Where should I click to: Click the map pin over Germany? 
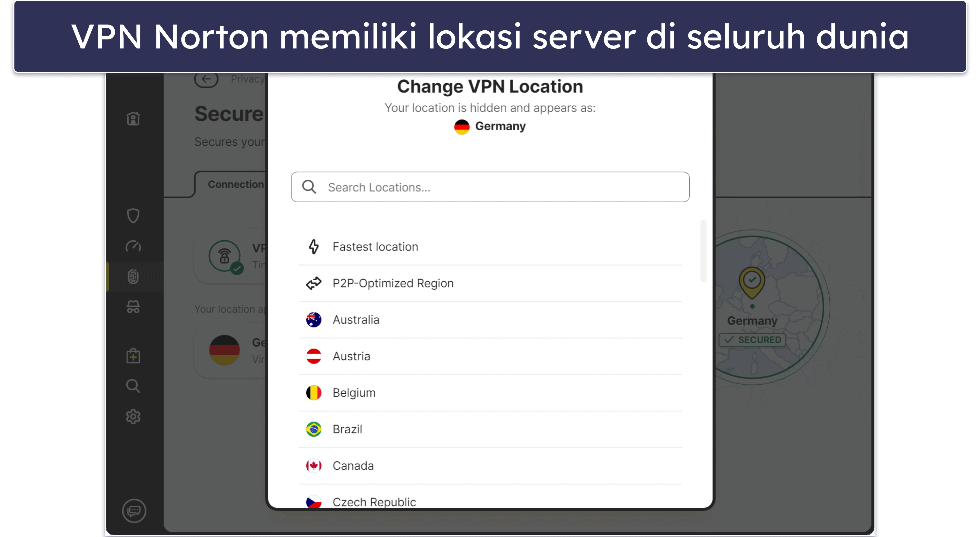(x=752, y=283)
